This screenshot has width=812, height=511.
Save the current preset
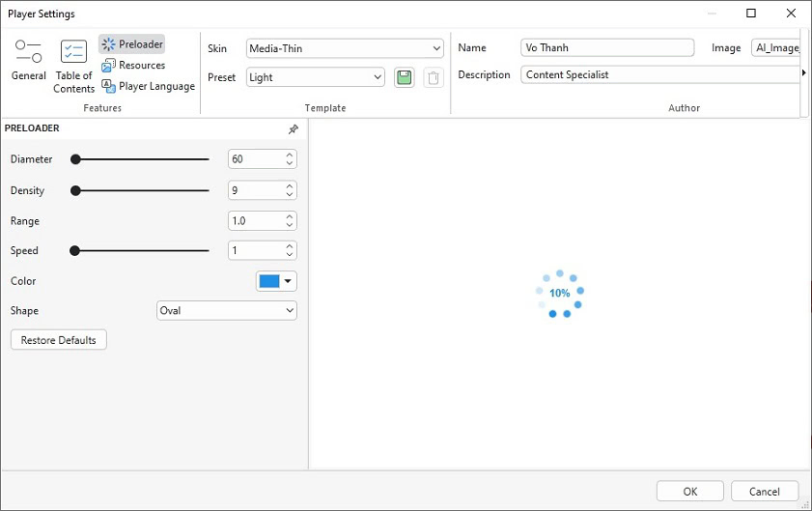point(404,77)
